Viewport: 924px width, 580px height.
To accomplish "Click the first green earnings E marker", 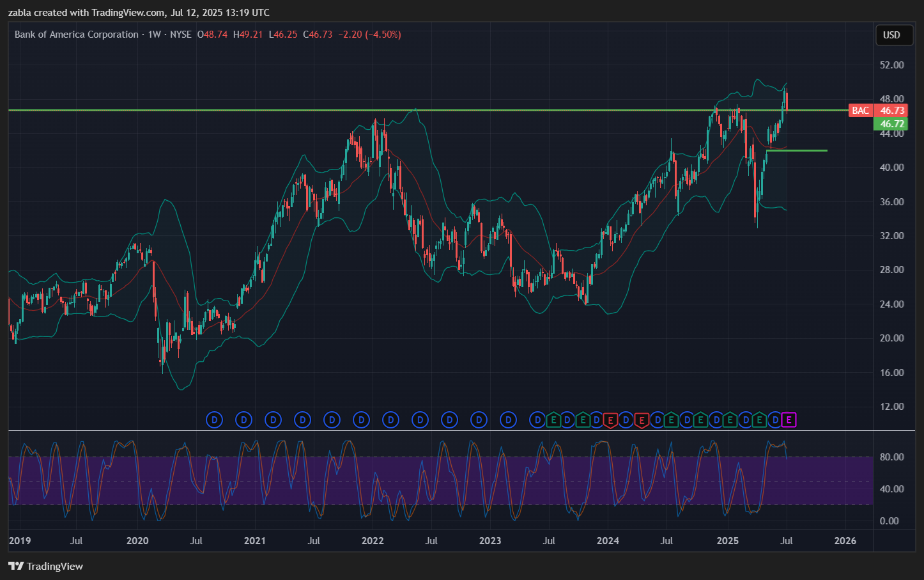I will [553, 420].
